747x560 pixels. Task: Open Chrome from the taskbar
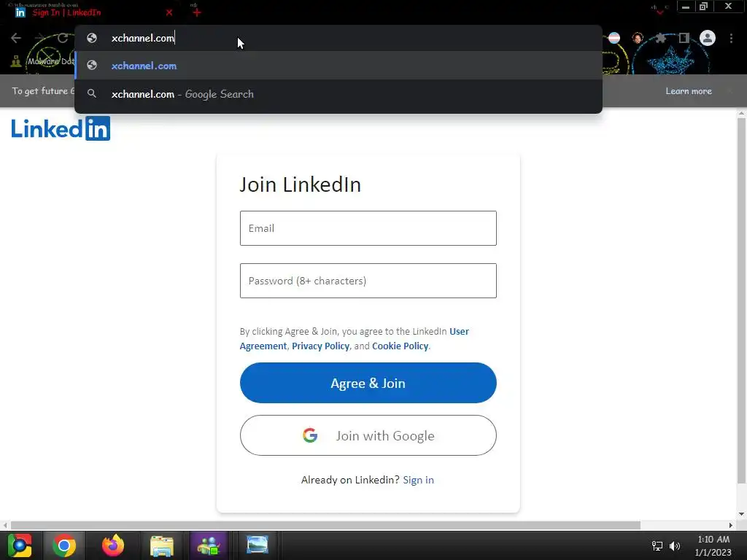pyautogui.click(x=64, y=545)
